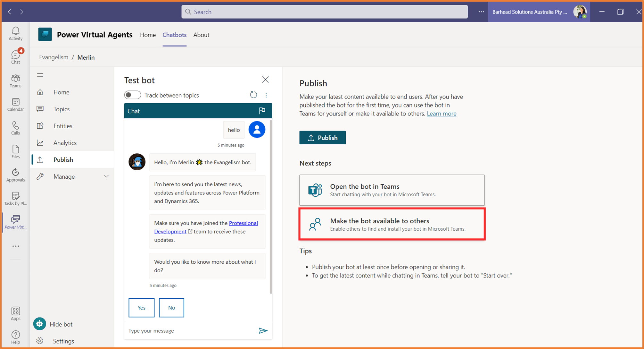Open the Test bot options menu
Screen dimensions: 644x349
(266, 95)
